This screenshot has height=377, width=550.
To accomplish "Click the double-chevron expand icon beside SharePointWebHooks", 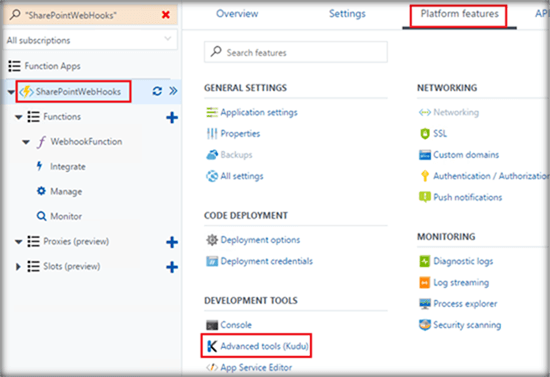I will point(173,91).
